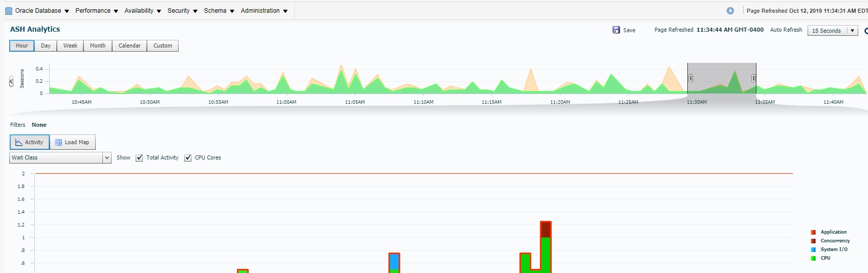Click the left handle of time selector
Image resolution: width=868 pixels, height=273 pixels.
tap(690, 78)
